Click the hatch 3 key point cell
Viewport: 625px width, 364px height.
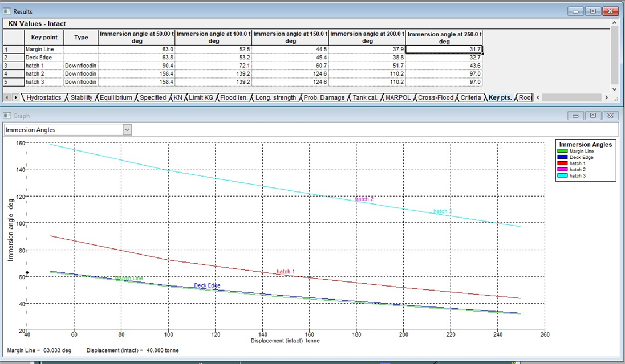[44, 82]
